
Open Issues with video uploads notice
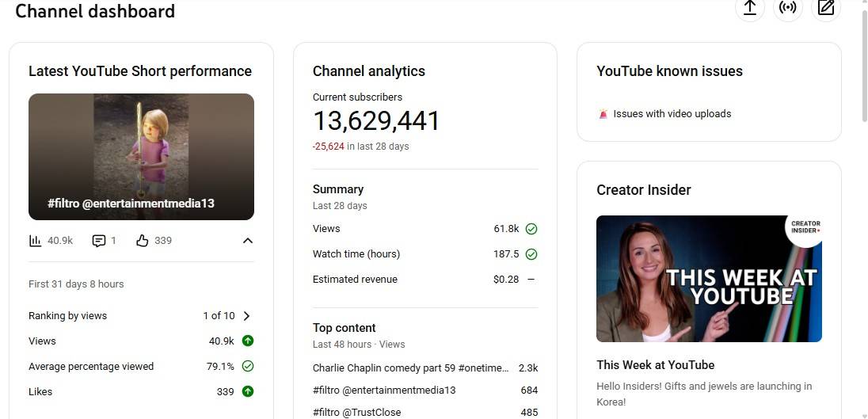coord(672,114)
